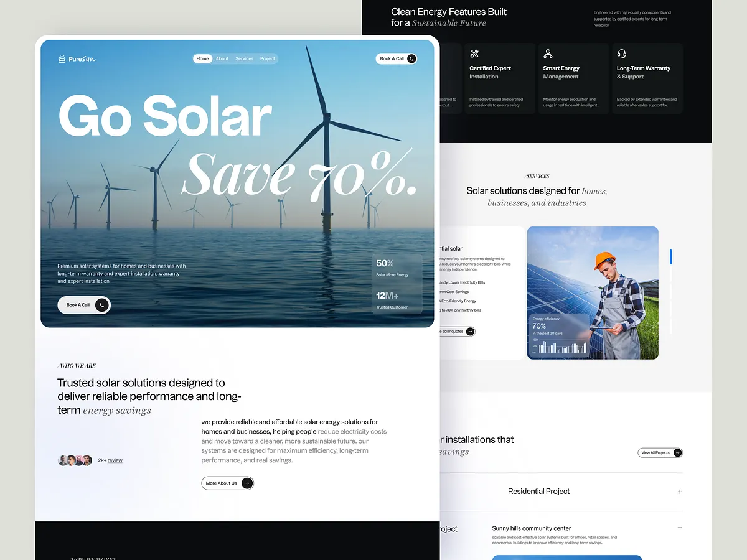Open the Project nav item
Screen dimensions: 747x560
pos(268,58)
